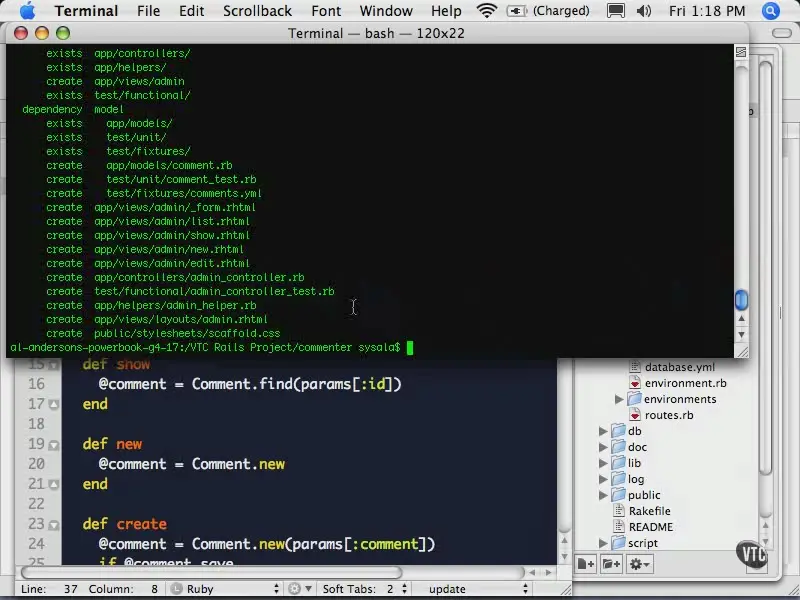Expand the public folder
The image size is (800, 600).
point(603,495)
